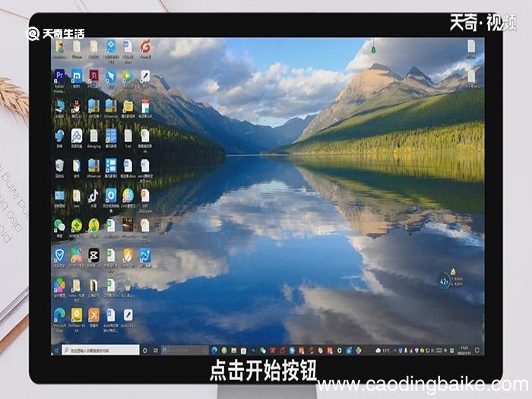Select the 2345 colorful circle app icon
532x399 pixels.
pyautogui.click(x=128, y=195)
